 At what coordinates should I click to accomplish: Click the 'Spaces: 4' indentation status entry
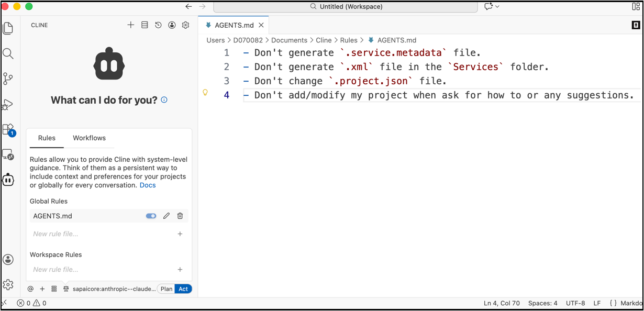pyautogui.click(x=543, y=303)
